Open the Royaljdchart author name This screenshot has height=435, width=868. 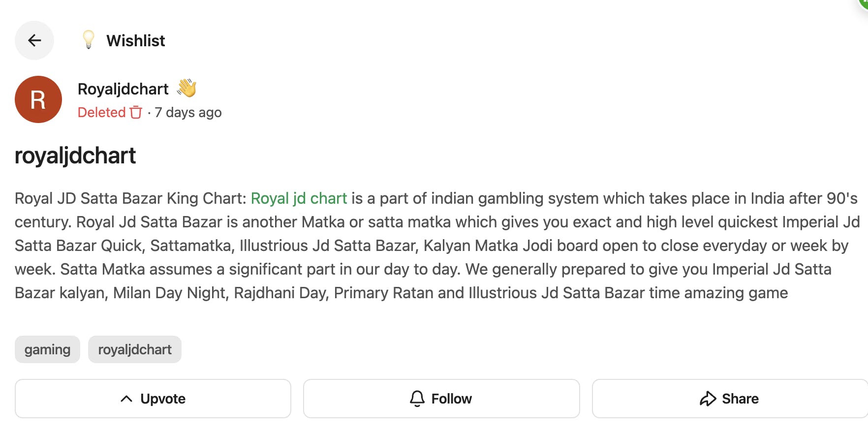pos(123,89)
